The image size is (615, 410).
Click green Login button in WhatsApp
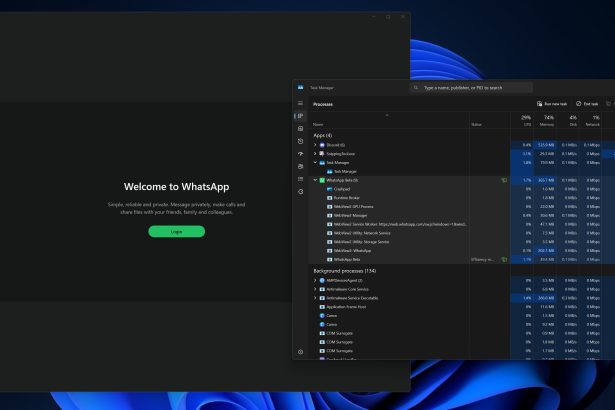click(x=176, y=231)
